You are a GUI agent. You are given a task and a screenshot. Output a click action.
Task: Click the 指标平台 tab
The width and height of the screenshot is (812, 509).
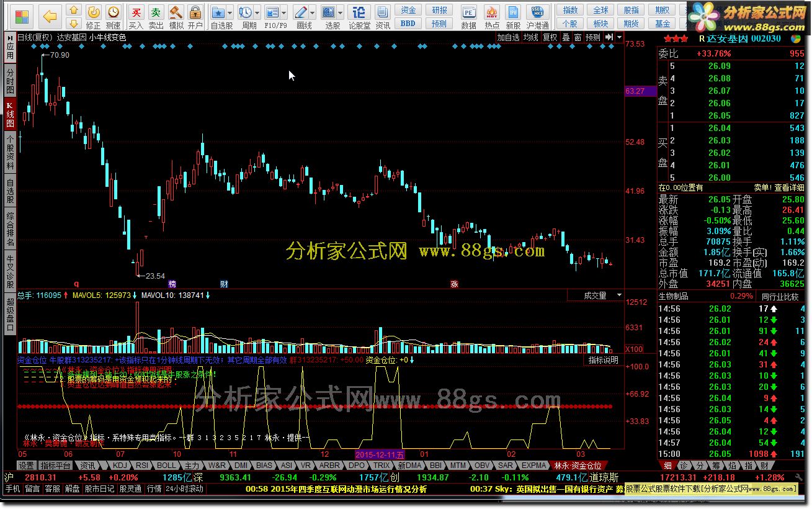56,466
